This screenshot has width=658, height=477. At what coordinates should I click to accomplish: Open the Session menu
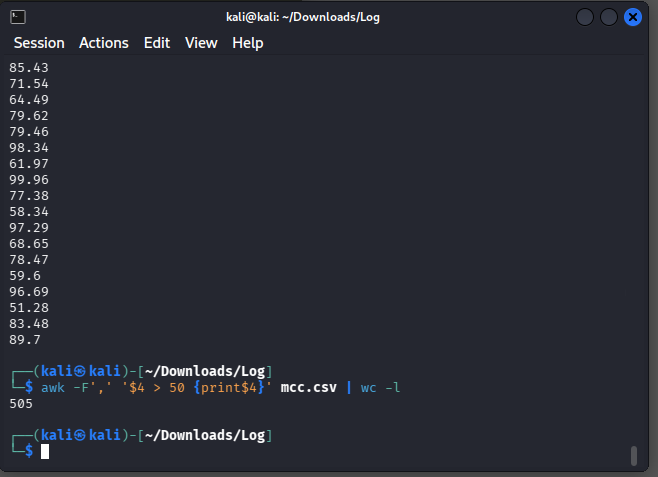pos(39,43)
